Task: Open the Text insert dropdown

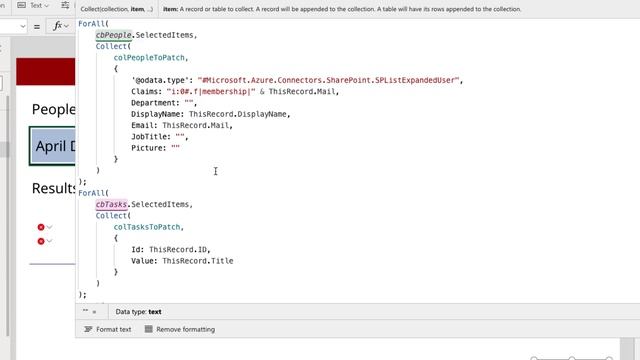Action: [x=46, y=6]
